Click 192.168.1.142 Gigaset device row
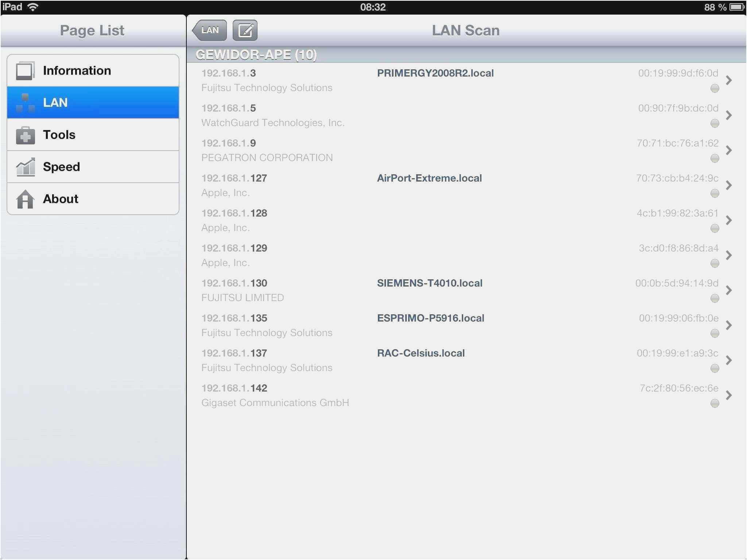The height and width of the screenshot is (560, 747). (468, 395)
